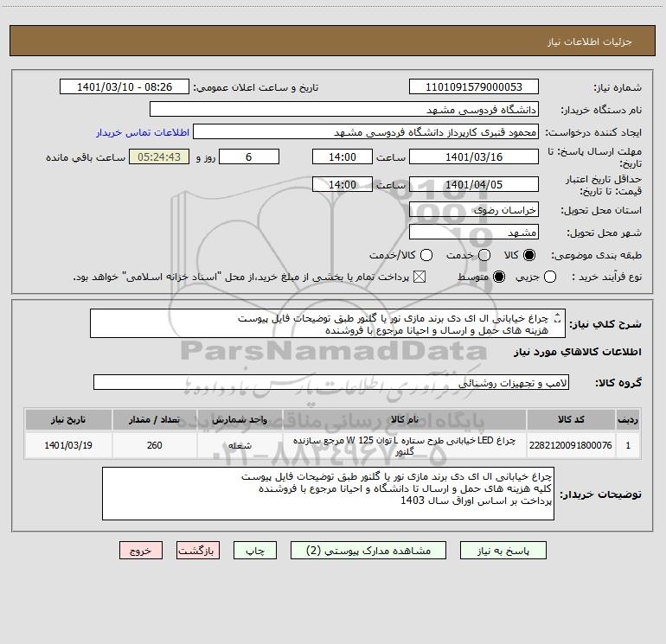Click the delivery city field مشهد

pos(474,233)
